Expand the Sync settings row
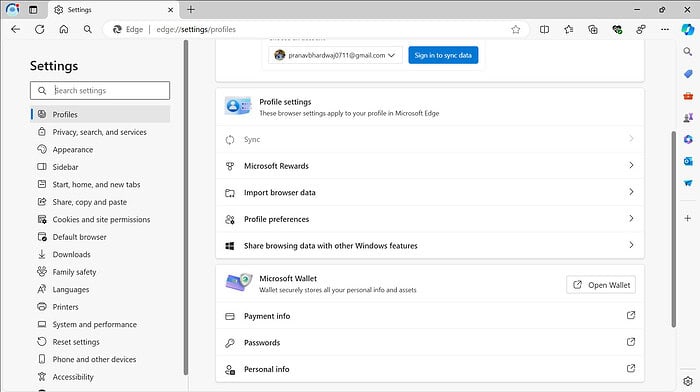 point(430,139)
